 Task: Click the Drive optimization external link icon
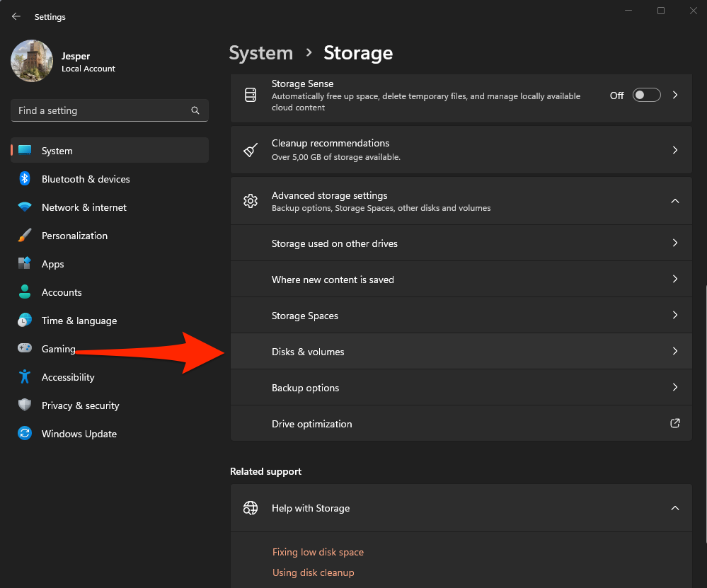pos(675,423)
